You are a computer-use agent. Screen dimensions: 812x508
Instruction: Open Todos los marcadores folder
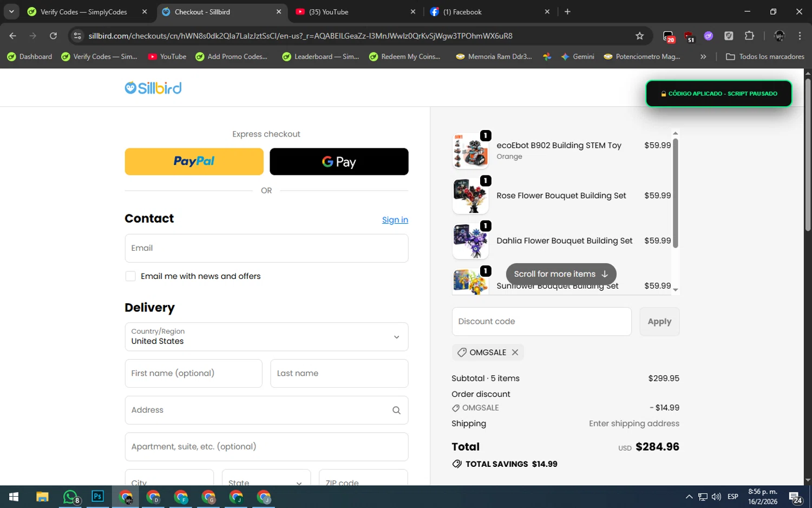[x=765, y=56]
